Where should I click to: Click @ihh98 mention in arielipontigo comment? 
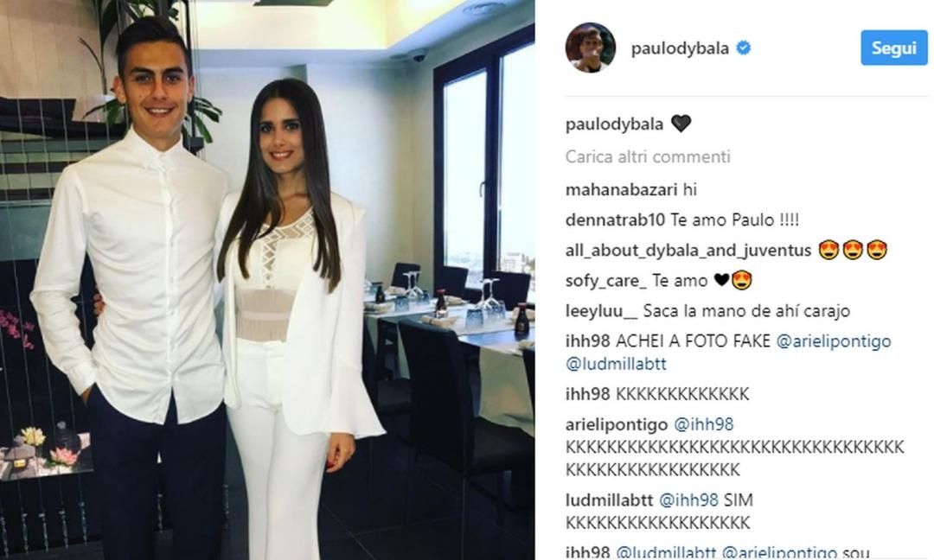pos(703,424)
